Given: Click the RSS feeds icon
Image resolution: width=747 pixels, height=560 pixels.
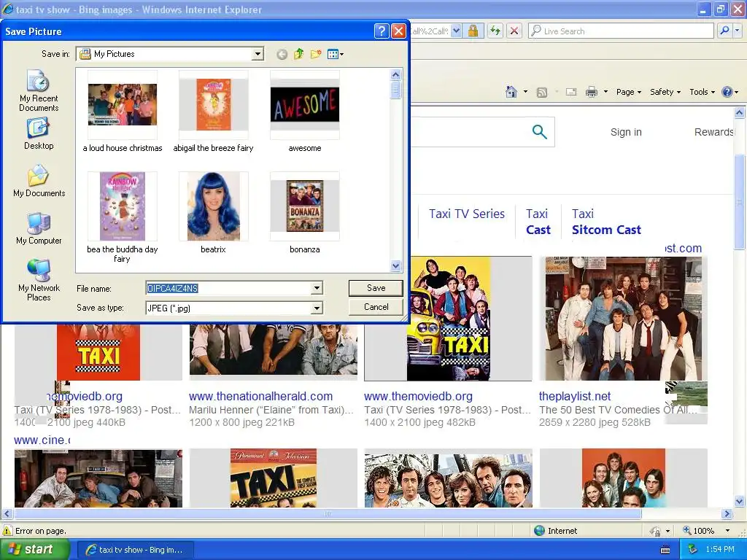Looking at the screenshot, I should (542, 92).
